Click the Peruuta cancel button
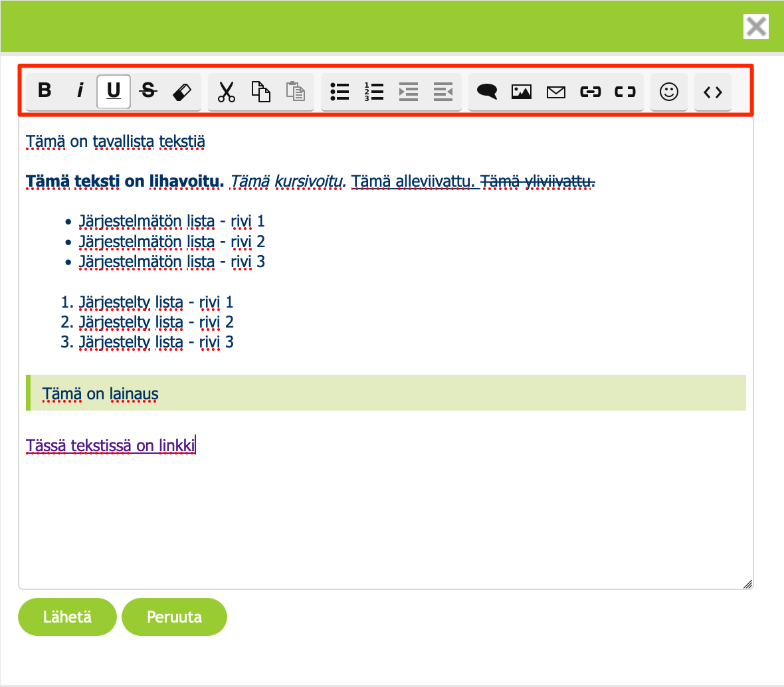This screenshot has height=687, width=784. pos(174,617)
